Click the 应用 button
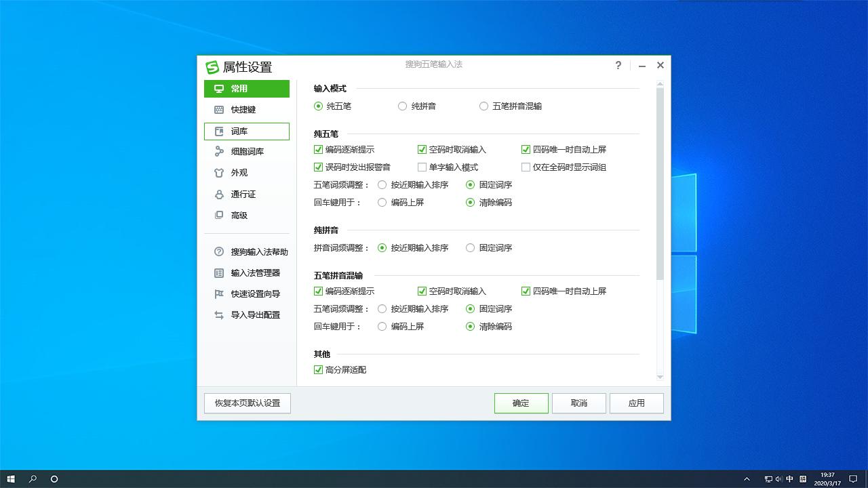Viewport: 868px width, 488px height. [x=636, y=403]
